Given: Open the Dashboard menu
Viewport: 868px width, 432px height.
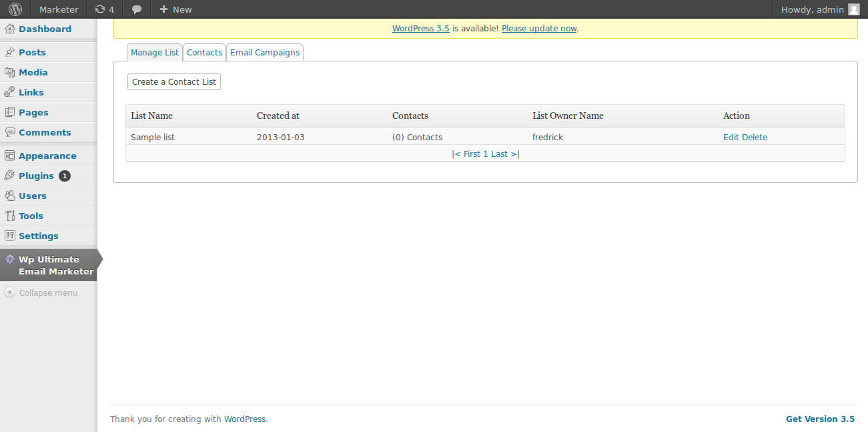Looking at the screenshot, I should pos(45,29).
